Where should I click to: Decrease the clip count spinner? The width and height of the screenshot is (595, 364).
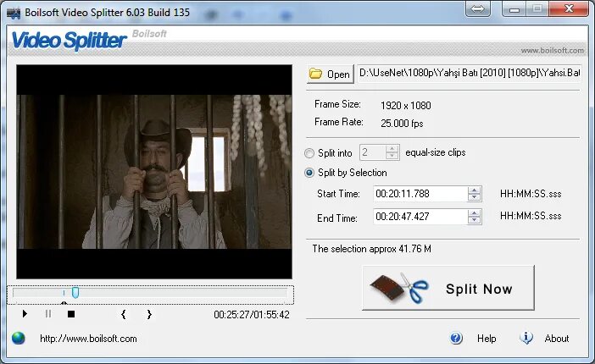click(x=392, y=157)
